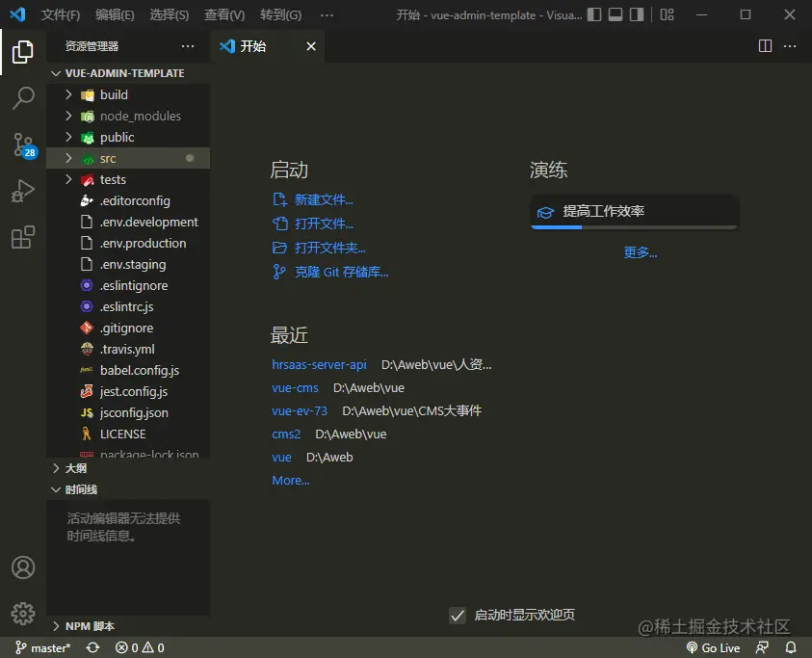Image resolution: width=812 pixels, height=658 pixels.
Task: Click More... under recent list
Action: (x=291, y=481)
